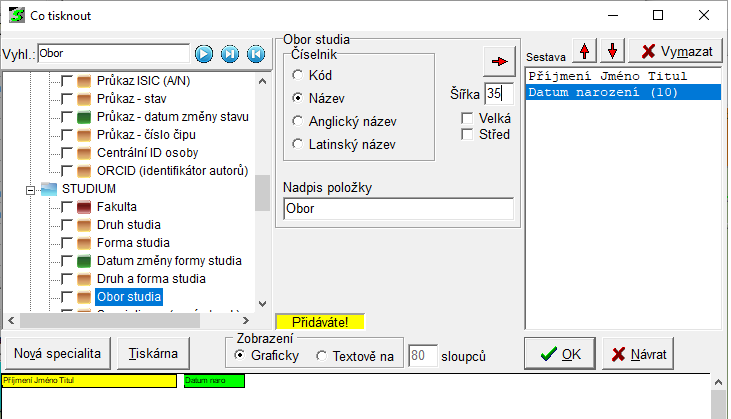731x419 pixels.
Task: Click the green Datum změny formy studia icon
Action: coord(85,261)
